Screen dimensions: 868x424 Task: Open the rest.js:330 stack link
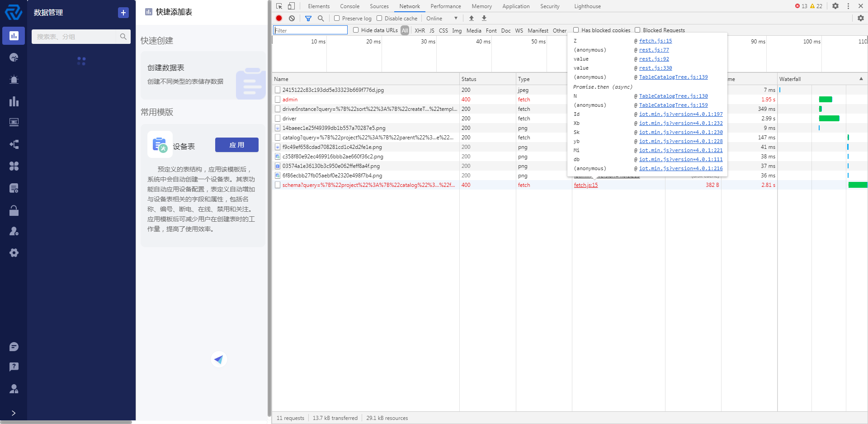tap(655, 68)
